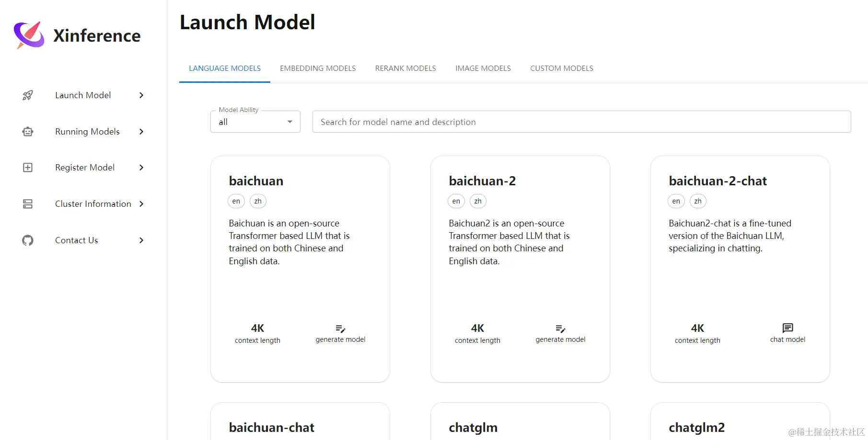Click the generate model icon on baichuan card

pyautogui.click(x=340, y=328)
